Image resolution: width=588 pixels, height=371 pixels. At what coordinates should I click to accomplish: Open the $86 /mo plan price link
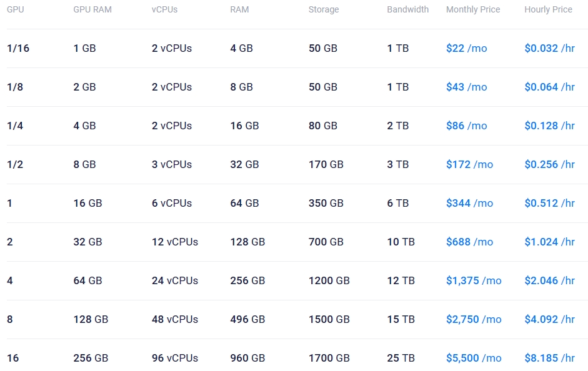(x=466, y=126)
